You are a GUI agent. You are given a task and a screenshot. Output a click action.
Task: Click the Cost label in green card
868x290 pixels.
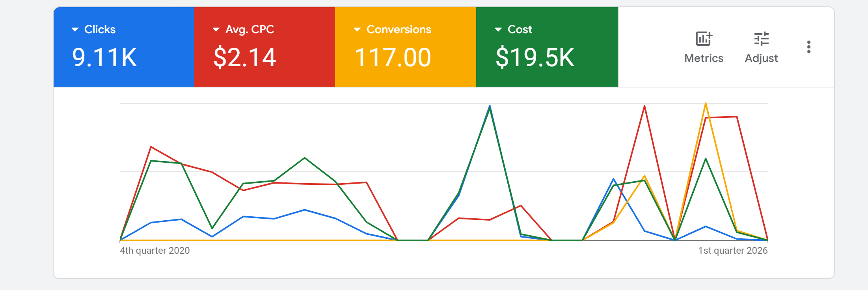pyautogui.click(x=520, y=30)
